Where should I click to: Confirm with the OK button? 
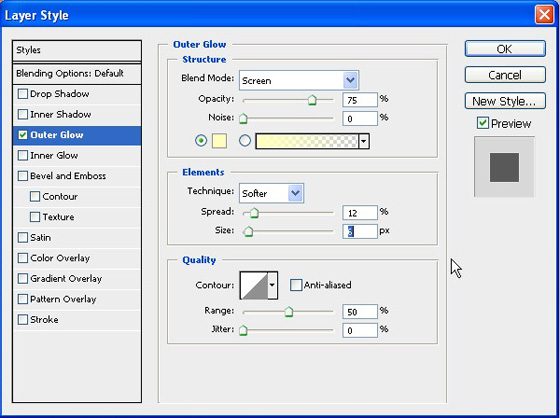pos(505,49)
